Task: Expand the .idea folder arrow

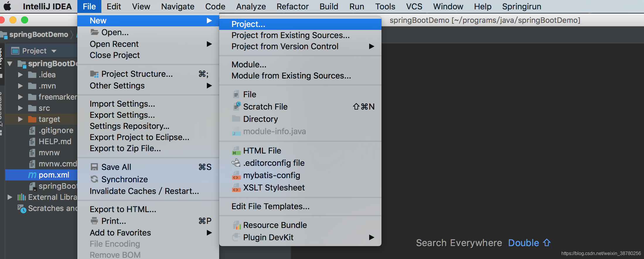Action: point(20,75)
